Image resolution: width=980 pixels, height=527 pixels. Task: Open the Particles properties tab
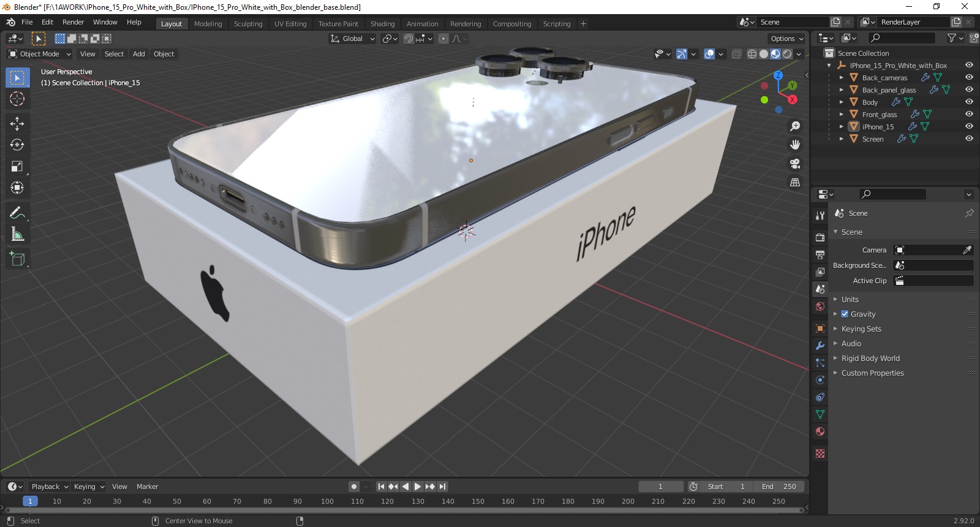820,363
